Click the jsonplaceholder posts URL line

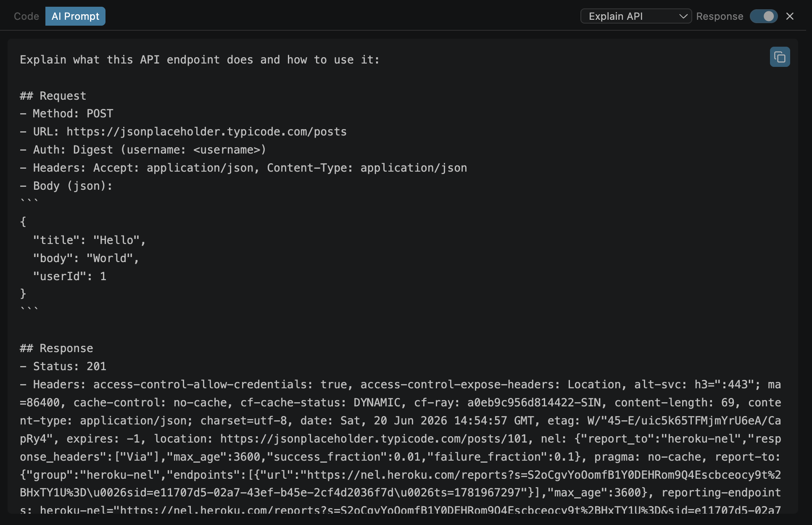pyautogui.click(x=183, y=132)
